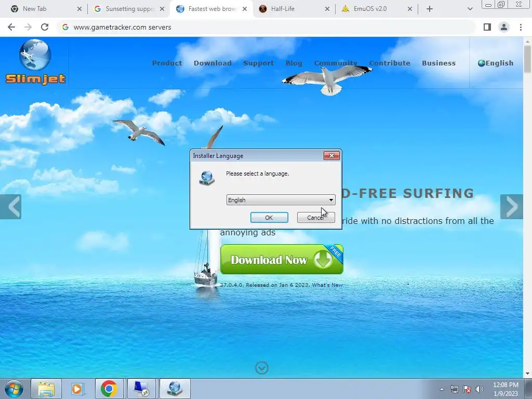Image resolution: width=532 pixels, height=399 pixels.
Task: Open the English site language selector
Action: tap(495, 63)
